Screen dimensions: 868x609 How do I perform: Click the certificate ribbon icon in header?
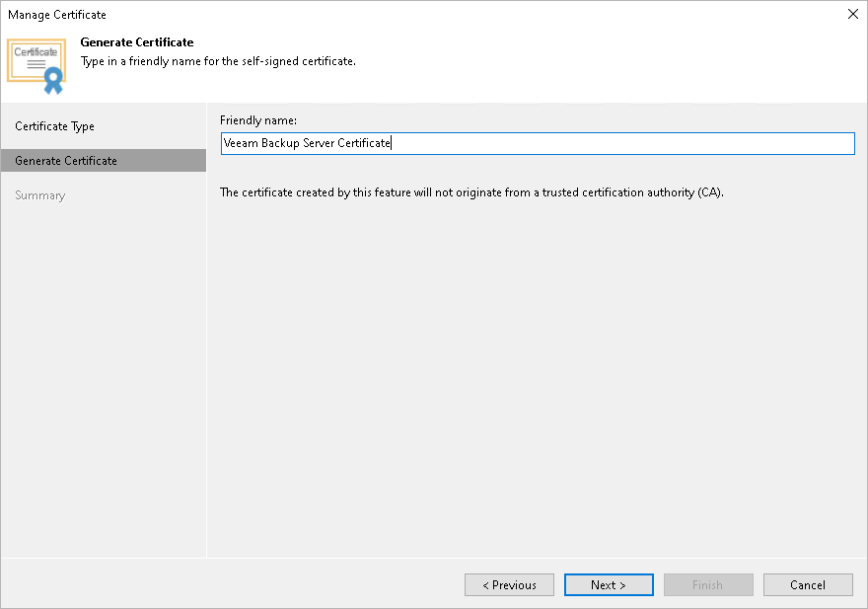36,66
